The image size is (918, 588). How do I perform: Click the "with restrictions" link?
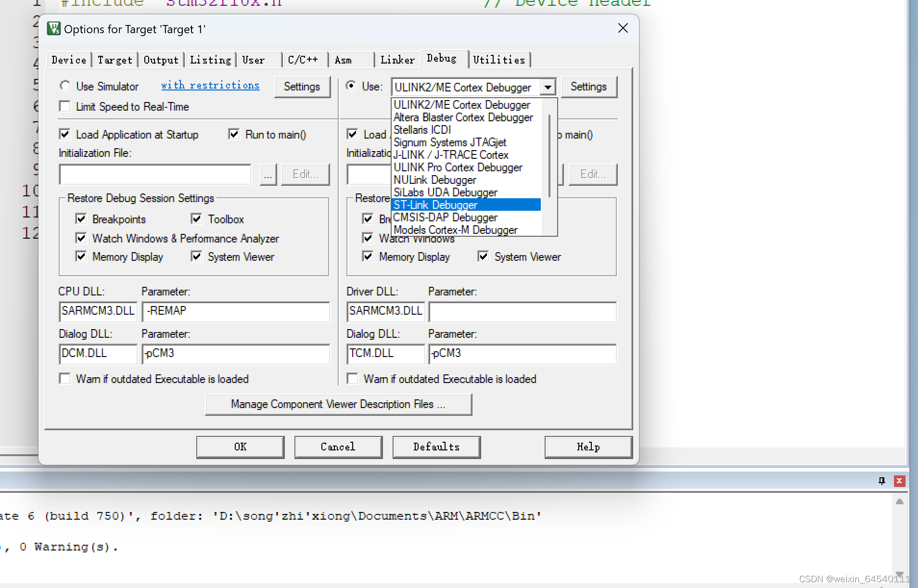click(x=210, y=85)
